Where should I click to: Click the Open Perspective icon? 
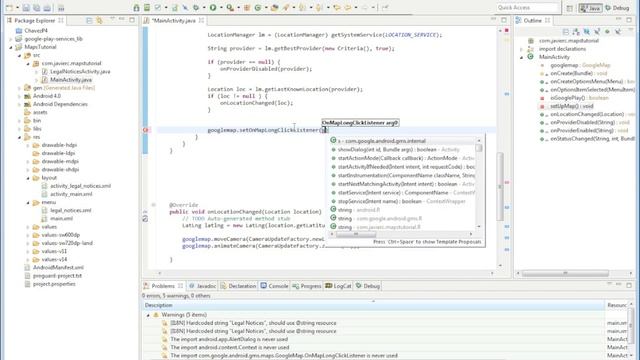click(x=569, y=8)
